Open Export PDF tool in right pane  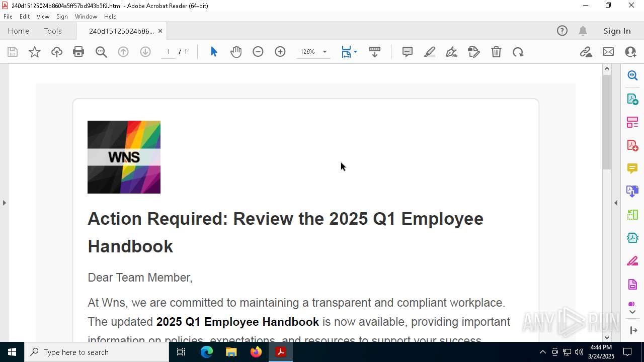(632, 99)
